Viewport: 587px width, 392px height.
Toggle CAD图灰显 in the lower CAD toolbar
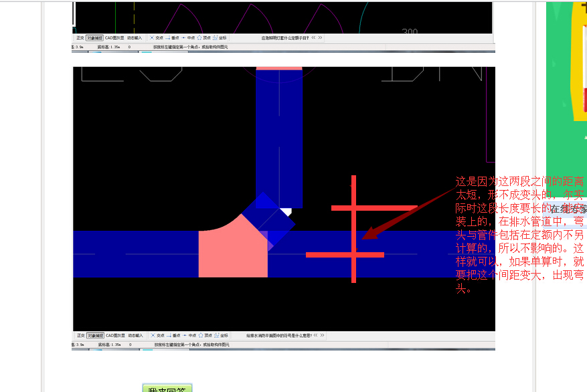[x=115, y=336]
